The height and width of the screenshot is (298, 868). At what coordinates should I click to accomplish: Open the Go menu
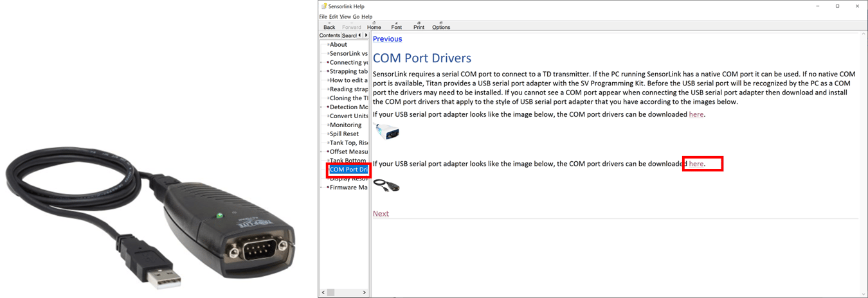pos(356,17)
